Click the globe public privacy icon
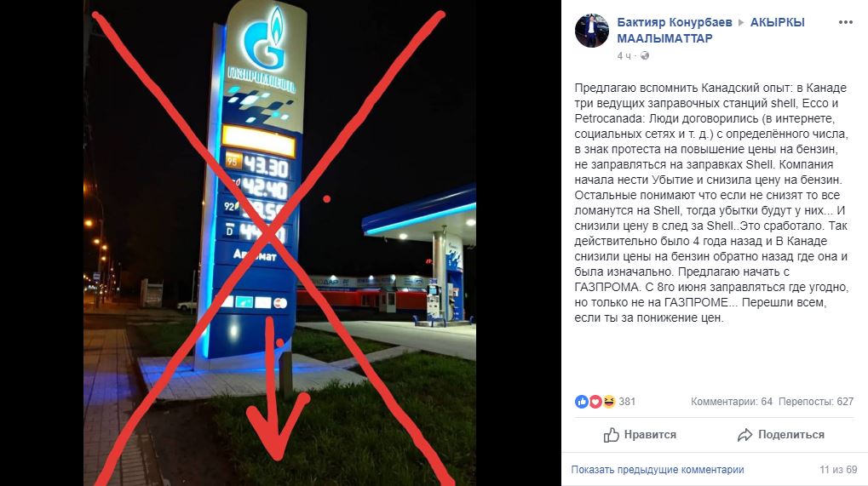This screenshot has width=868, height=486. click(644, 56)
